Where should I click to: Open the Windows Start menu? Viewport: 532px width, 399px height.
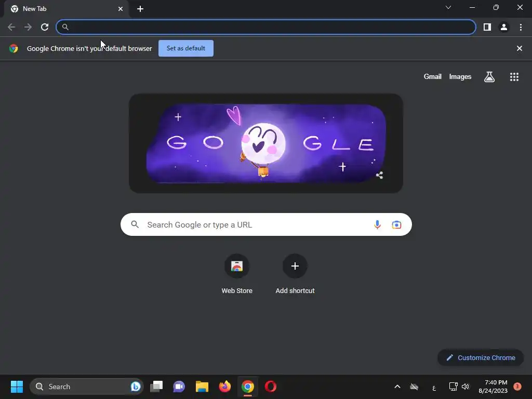pos(17,387)
